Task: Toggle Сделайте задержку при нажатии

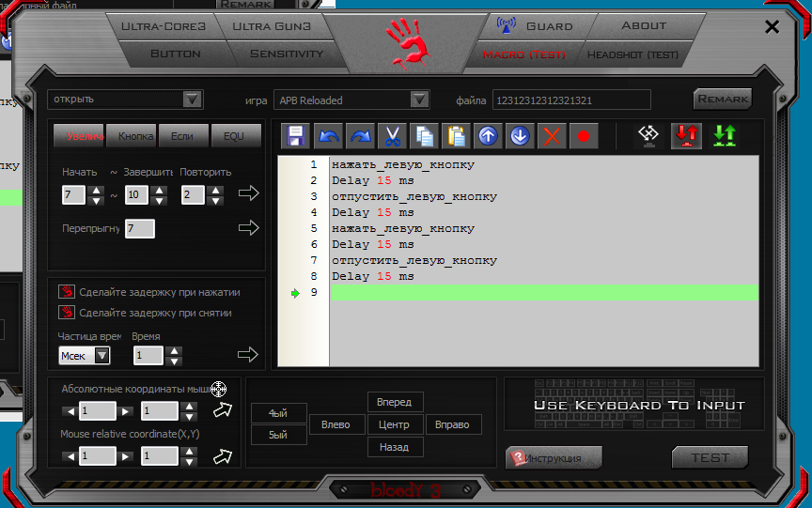Action: pyautogui.click(x=67, y=292)
